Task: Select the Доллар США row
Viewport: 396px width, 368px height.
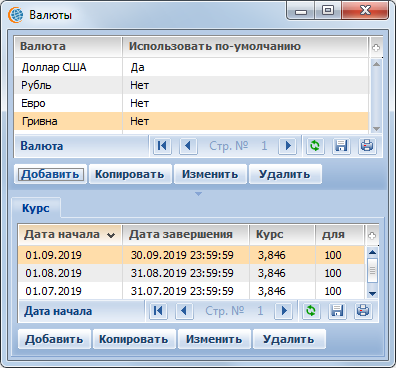Action: click(x=192, y=67)
